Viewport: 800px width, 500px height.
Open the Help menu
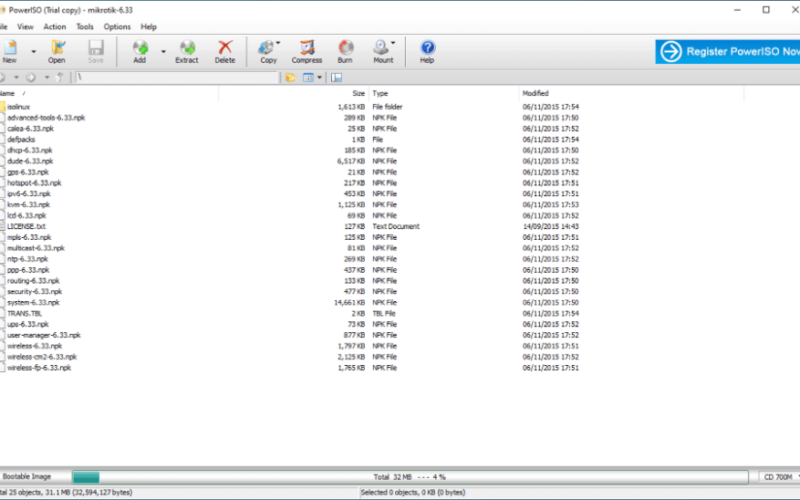point(148,27)
